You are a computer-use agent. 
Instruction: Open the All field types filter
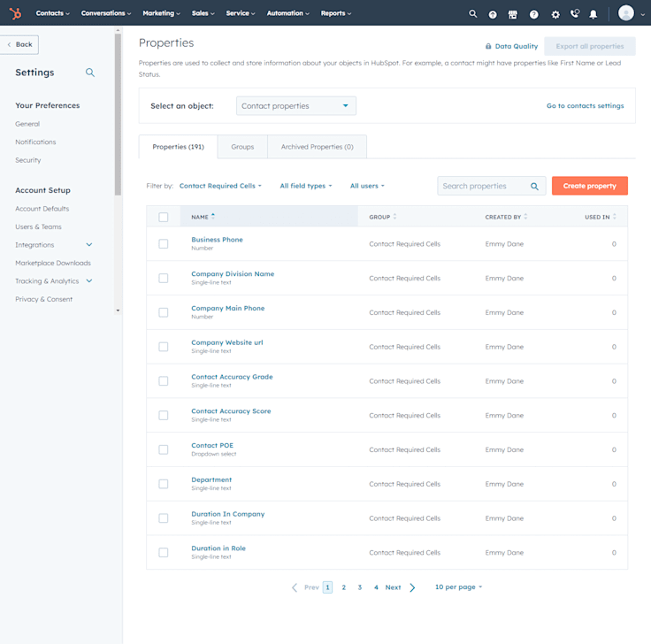click(x=306, y=186)
